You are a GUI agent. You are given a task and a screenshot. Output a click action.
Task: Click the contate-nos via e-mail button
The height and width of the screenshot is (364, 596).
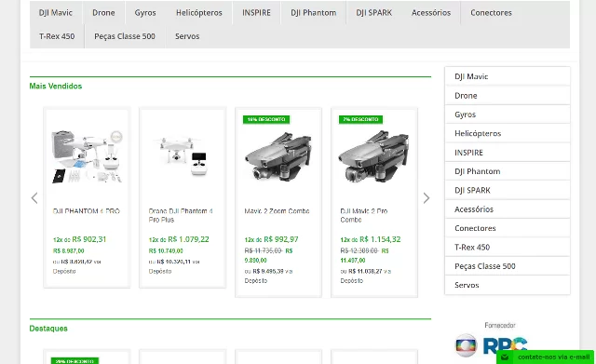point(546,357)
